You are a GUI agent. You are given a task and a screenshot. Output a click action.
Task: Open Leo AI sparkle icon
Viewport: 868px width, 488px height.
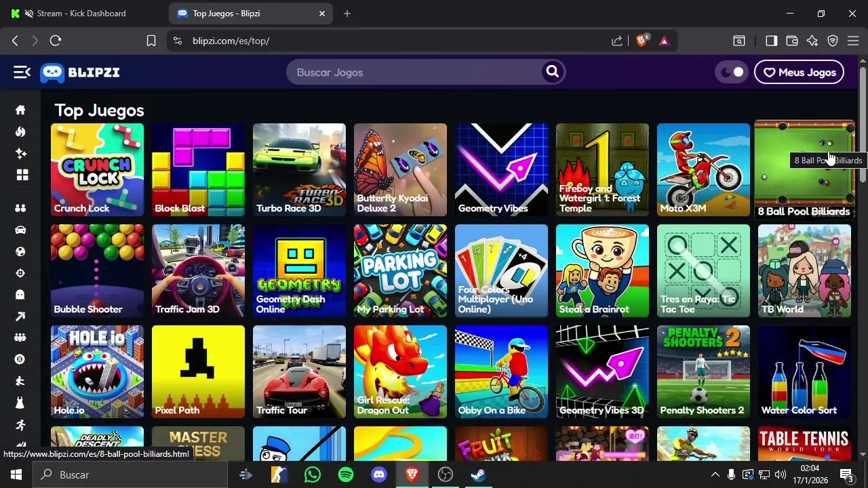click(812, 41)
